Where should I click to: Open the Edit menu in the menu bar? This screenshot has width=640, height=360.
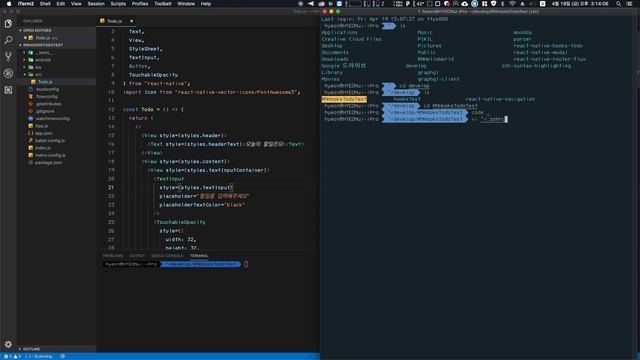point(61,4)
